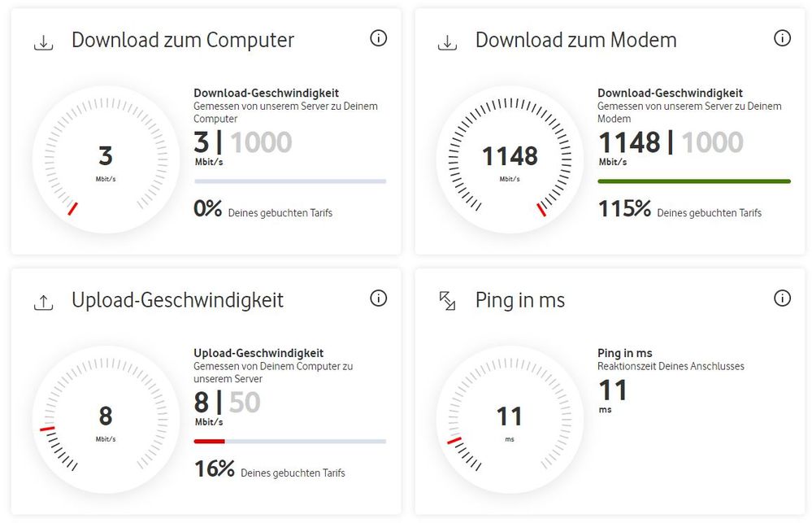
Task: Open the info icon on Download zum Computer card
Action: point(378,37)
